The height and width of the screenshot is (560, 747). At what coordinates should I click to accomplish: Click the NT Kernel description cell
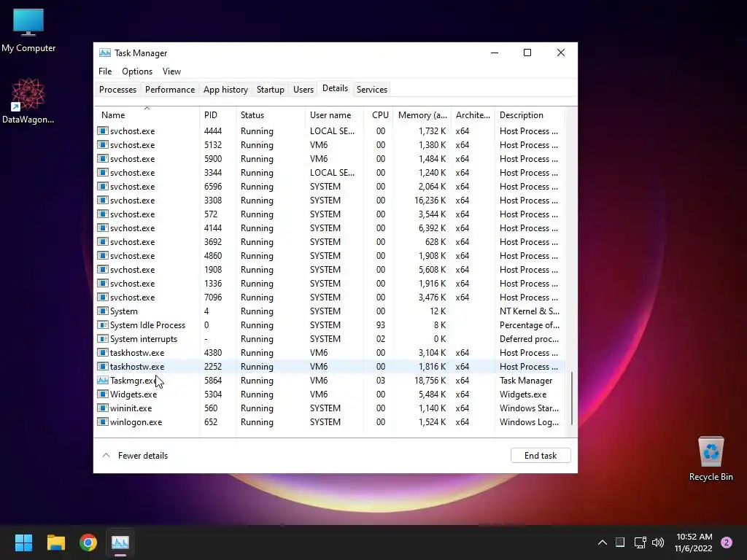coord(530,311)
